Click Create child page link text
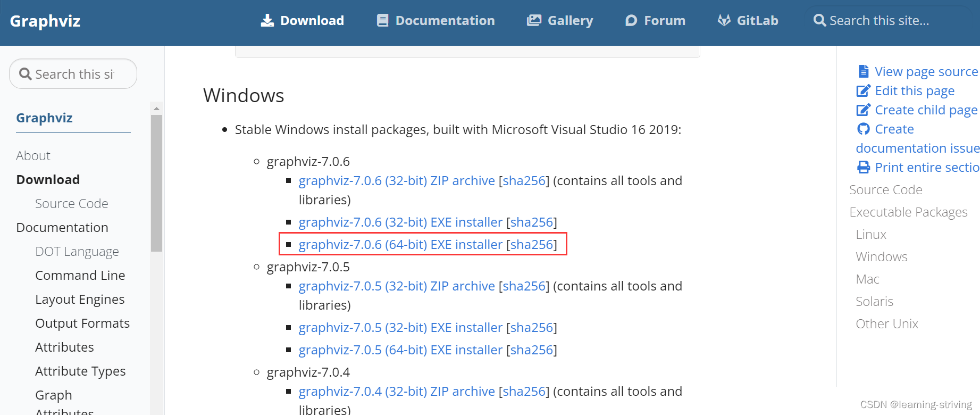Viewport: 980px width, 415px height. (926, 110)
